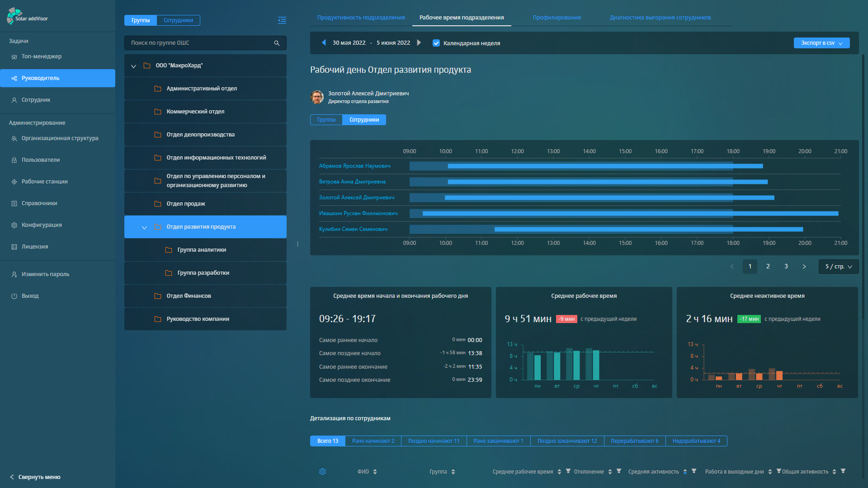Go to page 2 of chart
This screenshot has height=488, width=868.
pos(768,267)
